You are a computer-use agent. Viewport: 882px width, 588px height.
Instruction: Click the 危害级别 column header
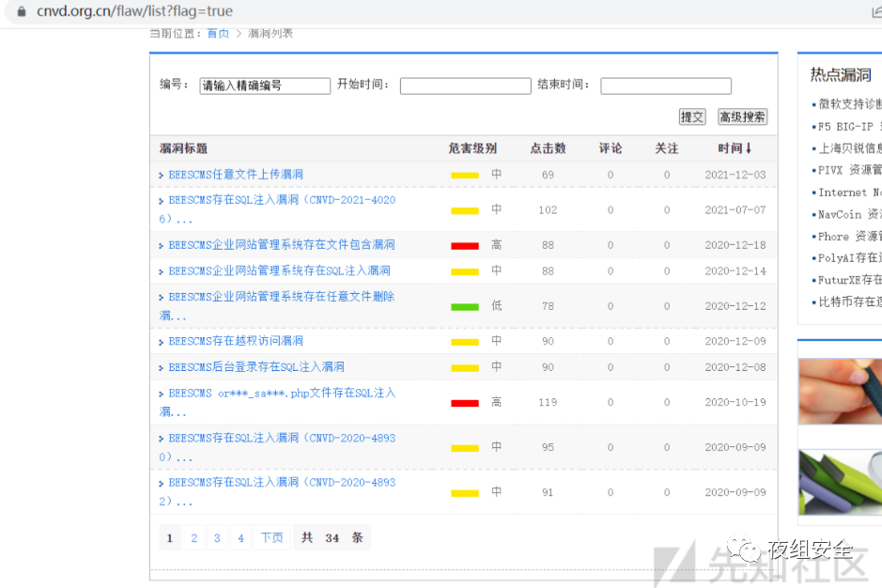tap(472, 148)
